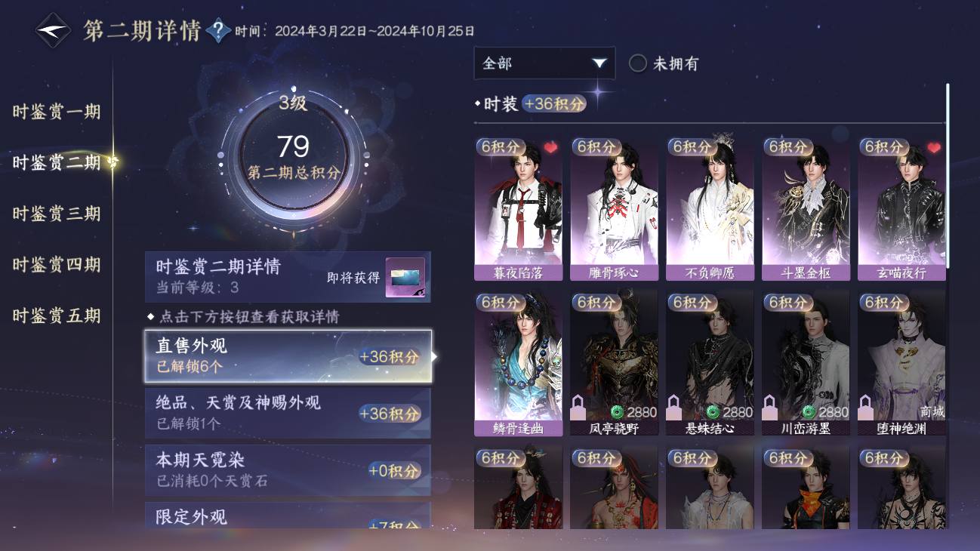
Task: Select the 时鉴赏三期 tab
Action: pos(57,214)
